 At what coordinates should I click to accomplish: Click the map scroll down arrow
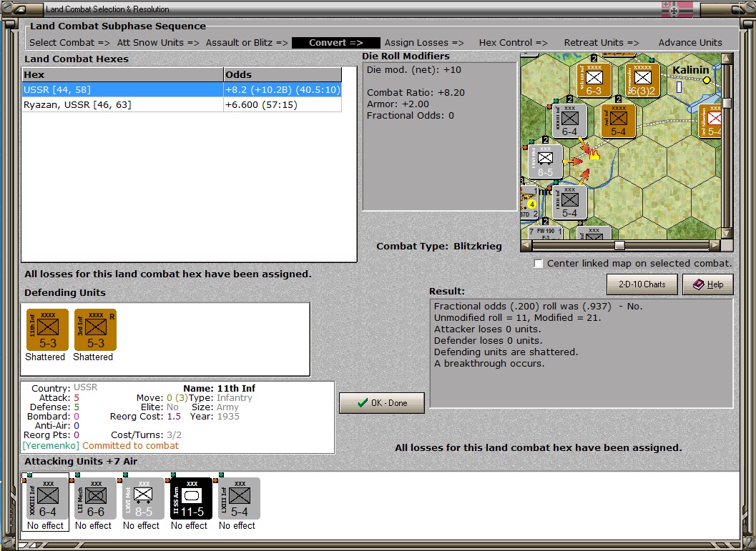[727, 234]
